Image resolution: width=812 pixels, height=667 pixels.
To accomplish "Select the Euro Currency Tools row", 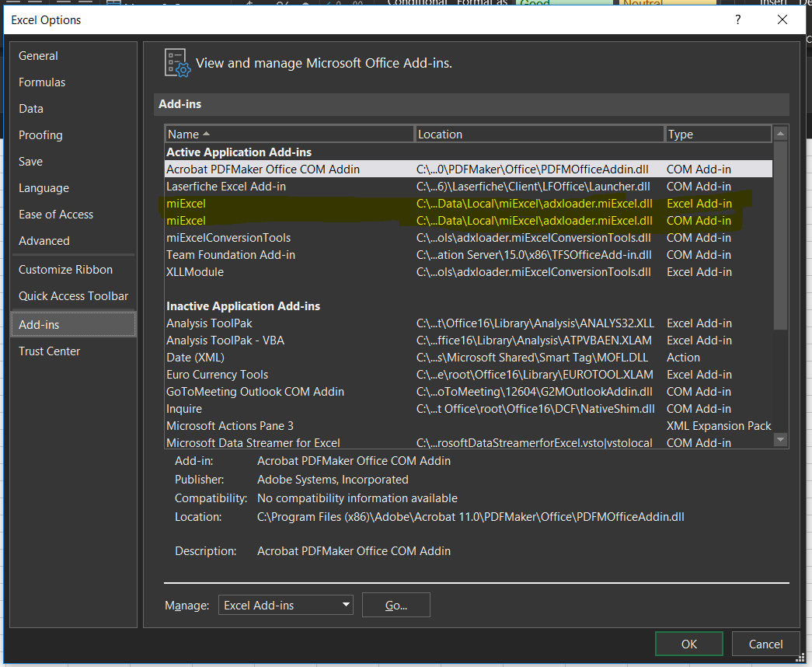I will coord(469,374).
